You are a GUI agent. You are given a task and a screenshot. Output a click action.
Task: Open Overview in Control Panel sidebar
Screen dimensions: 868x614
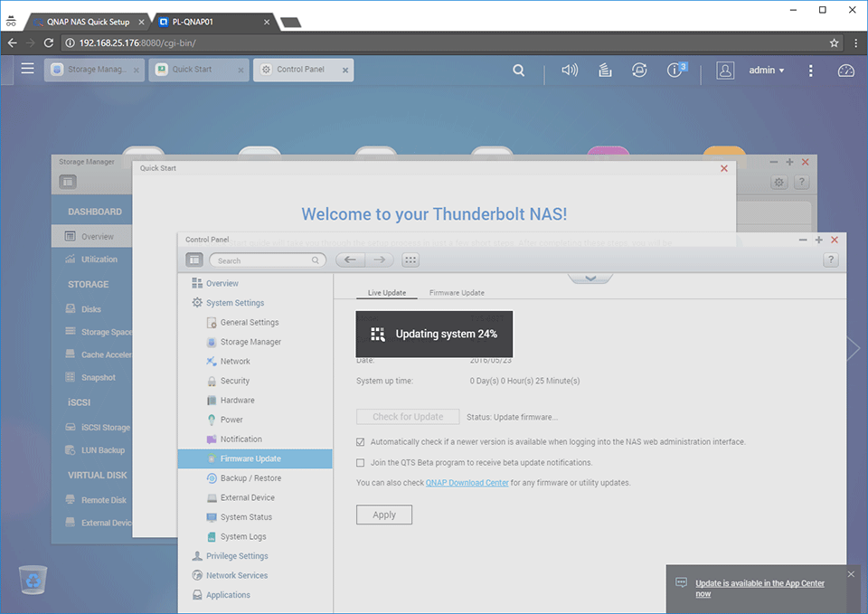222,283
